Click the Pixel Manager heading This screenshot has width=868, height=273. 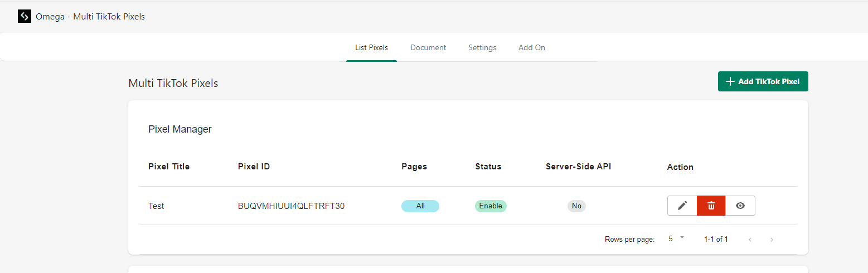point(180,129)
